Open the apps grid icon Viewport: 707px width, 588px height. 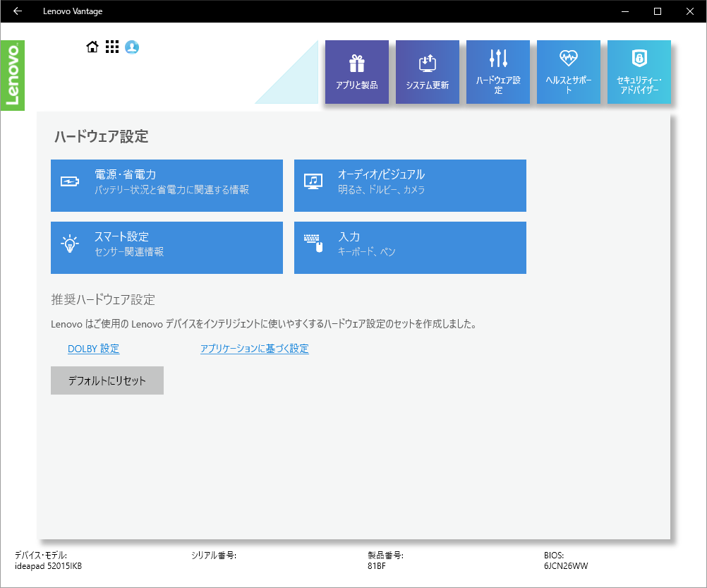point(111,47)
